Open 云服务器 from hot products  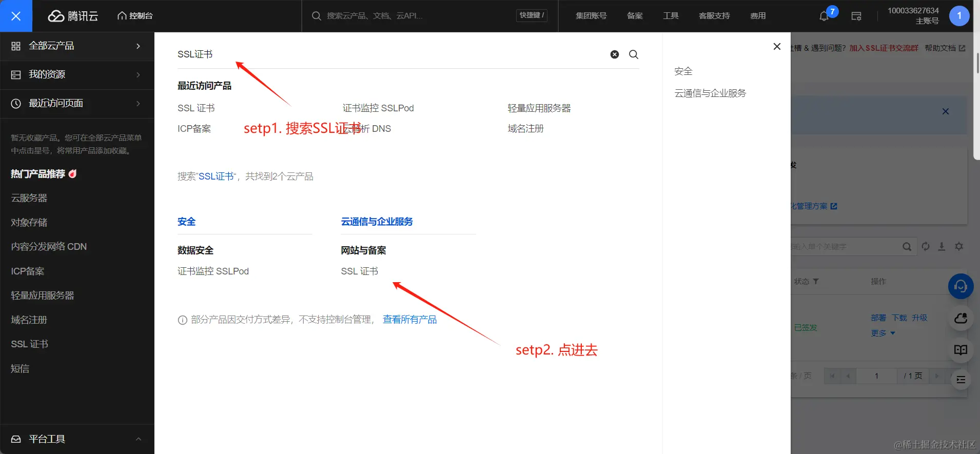[29, 198]
